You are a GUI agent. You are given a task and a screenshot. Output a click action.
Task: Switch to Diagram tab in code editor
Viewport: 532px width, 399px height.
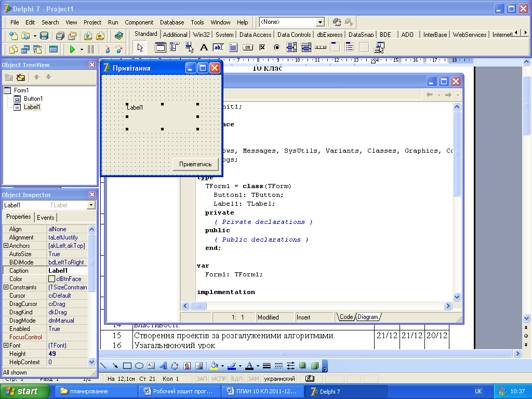(x=368, y=317)
